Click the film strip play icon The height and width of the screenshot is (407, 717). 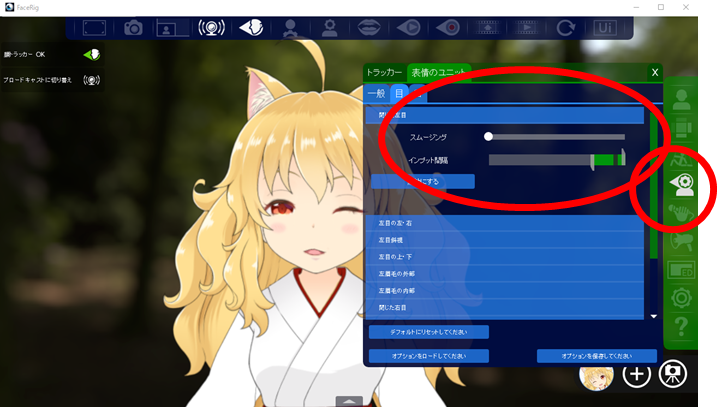(x=526, y=28)
